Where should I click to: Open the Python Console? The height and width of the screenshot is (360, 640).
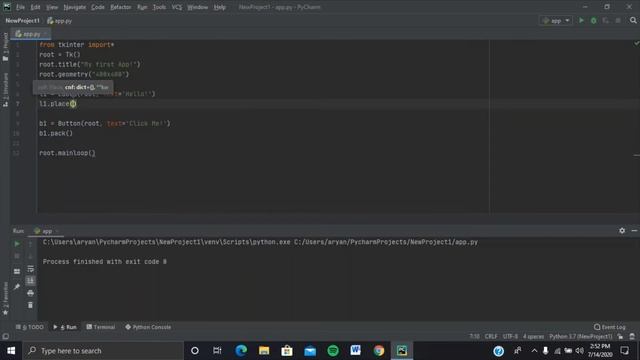[148, 327]
